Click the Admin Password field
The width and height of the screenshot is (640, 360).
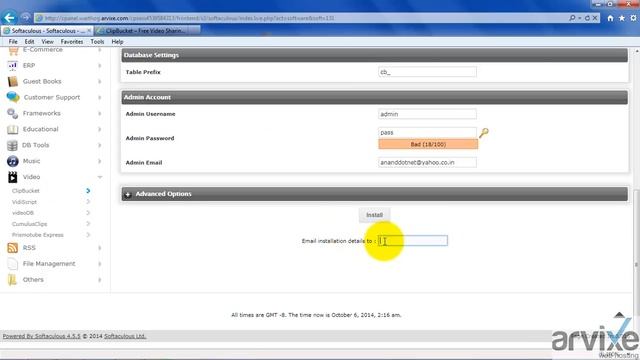(x=427, y=132)
